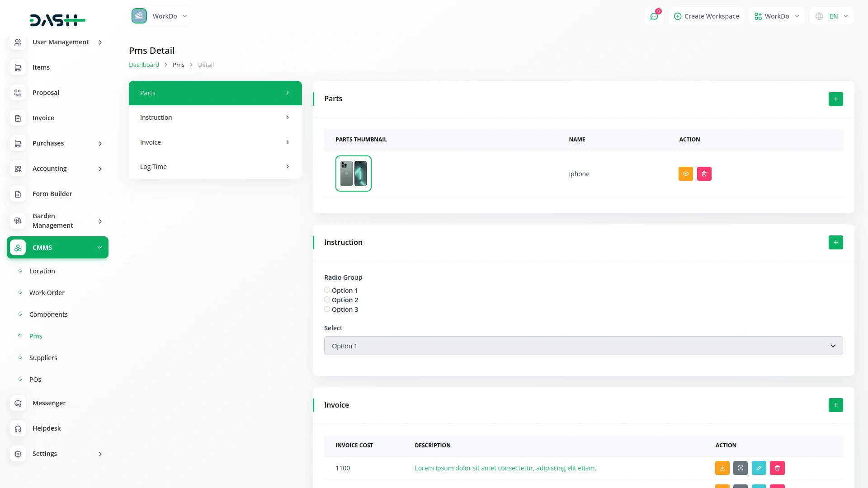Delete the 1100 invoice with red trash icon
This screenshot has height=488, width=868.
point(777,468)
